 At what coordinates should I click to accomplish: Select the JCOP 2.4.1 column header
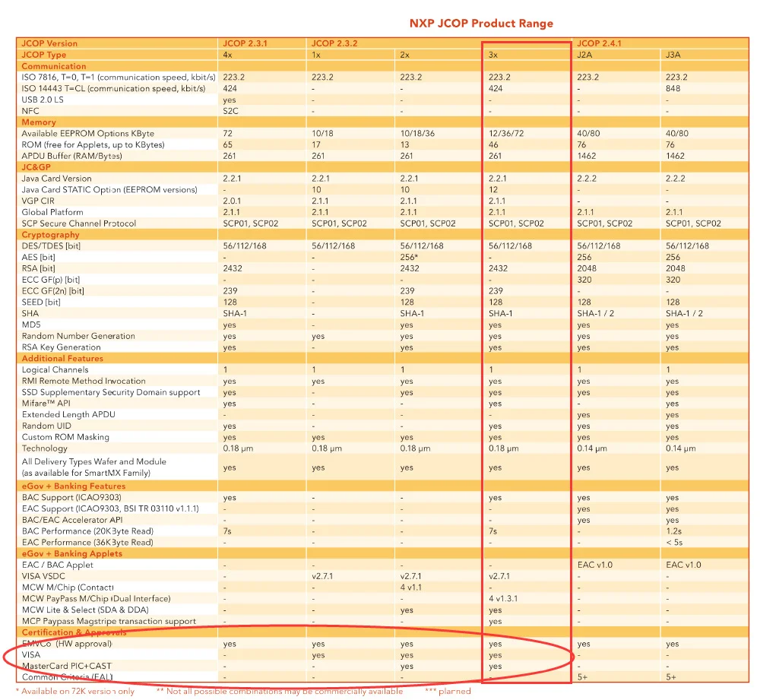(x=600, y=43)
